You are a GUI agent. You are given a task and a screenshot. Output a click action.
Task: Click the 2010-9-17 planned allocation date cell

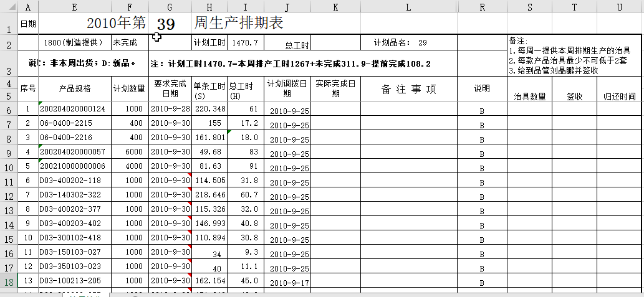coord(287,283)
